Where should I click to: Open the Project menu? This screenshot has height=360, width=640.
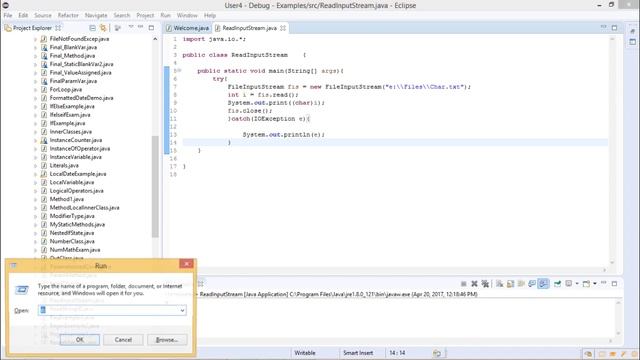145,15
